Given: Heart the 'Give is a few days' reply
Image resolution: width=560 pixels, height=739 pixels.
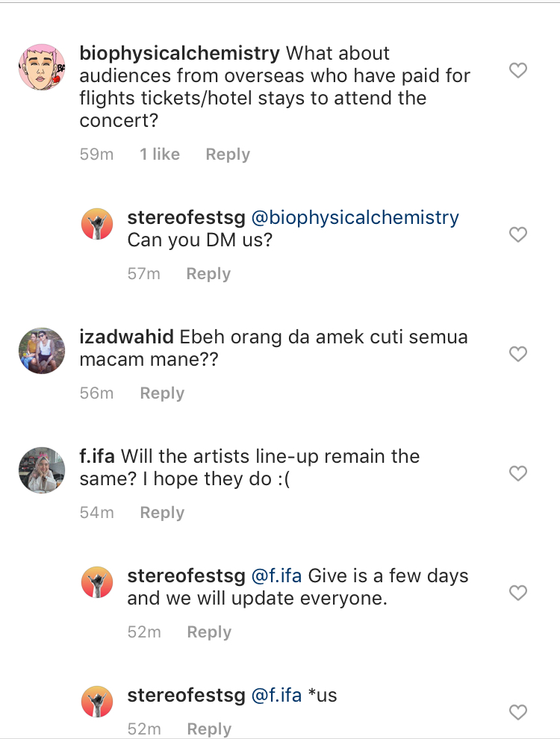Looking at the screenshot, I should click(x=517, y=593).
